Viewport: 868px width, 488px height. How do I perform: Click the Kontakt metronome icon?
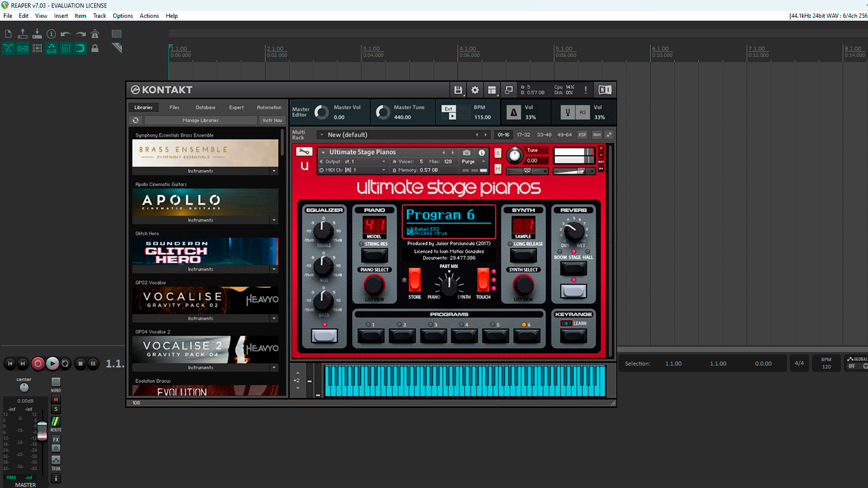pyautogui.click(x=513, y=112)
